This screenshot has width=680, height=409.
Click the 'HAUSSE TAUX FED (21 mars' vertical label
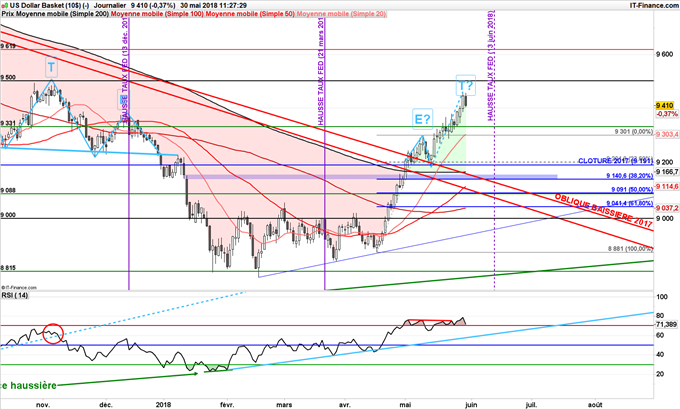[321, 72]
